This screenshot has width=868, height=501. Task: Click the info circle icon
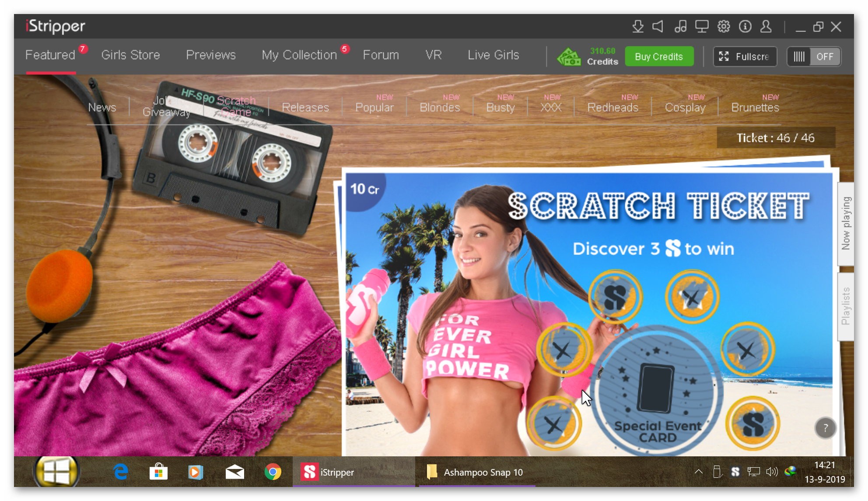[x=745, y=27]
